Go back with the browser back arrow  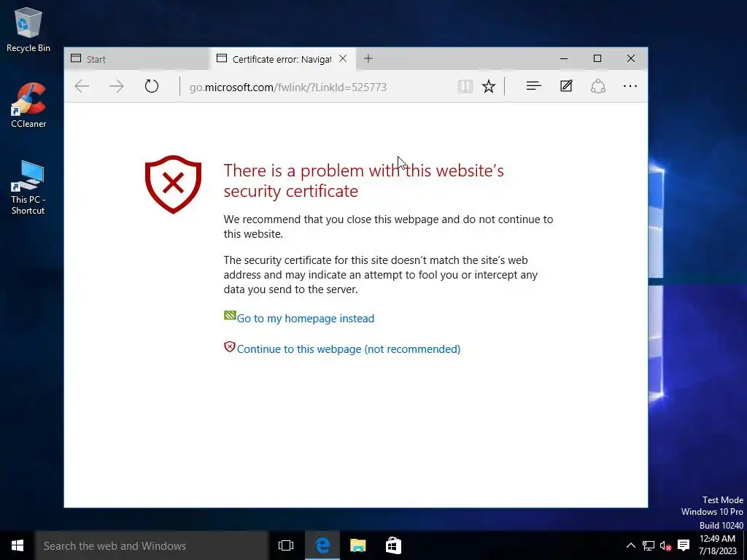tap(82, 86)
